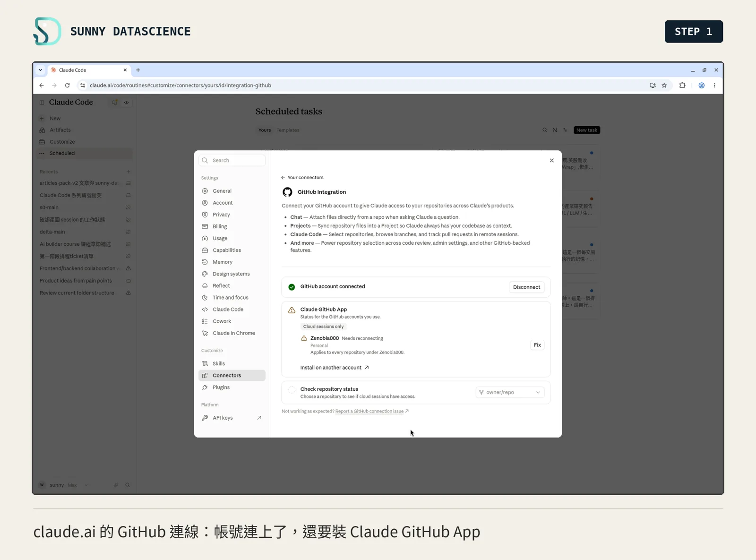Open the tab search dropdown arrow
This screenshot has width=756, height=560.
[40, 70]
